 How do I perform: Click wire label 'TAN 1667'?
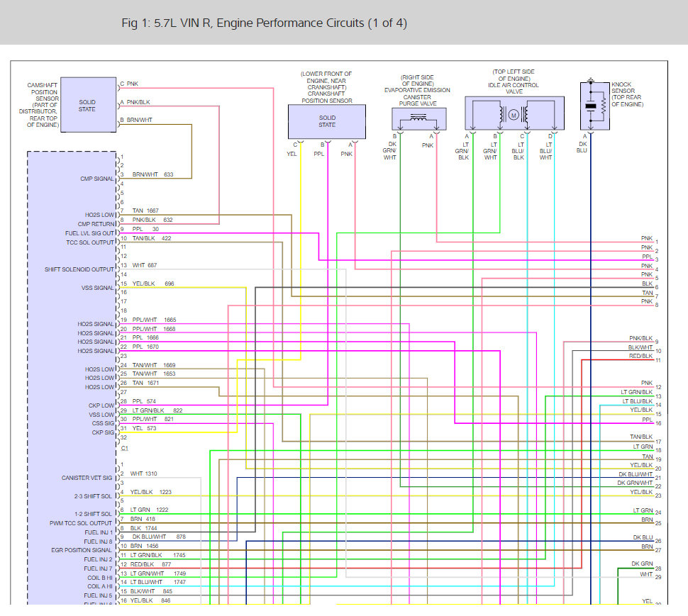pyautogui.click(x=145, y=211)
